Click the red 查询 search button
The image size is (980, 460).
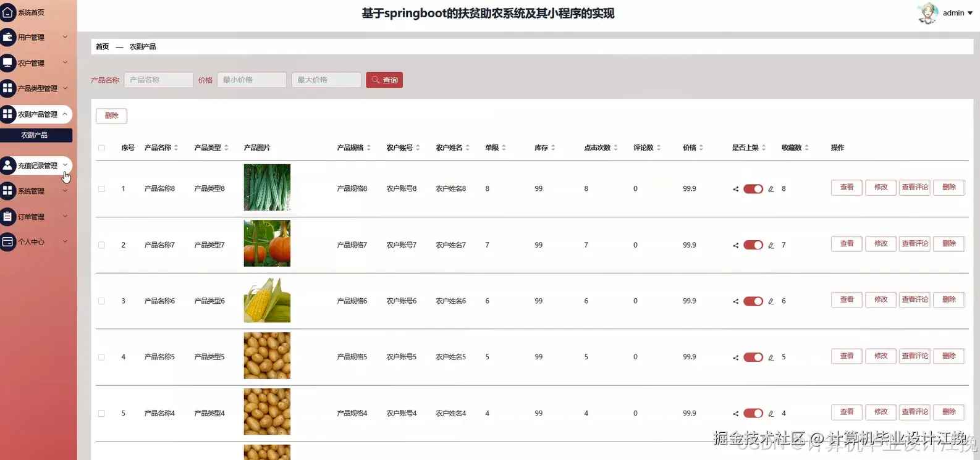tap(384, 80)
